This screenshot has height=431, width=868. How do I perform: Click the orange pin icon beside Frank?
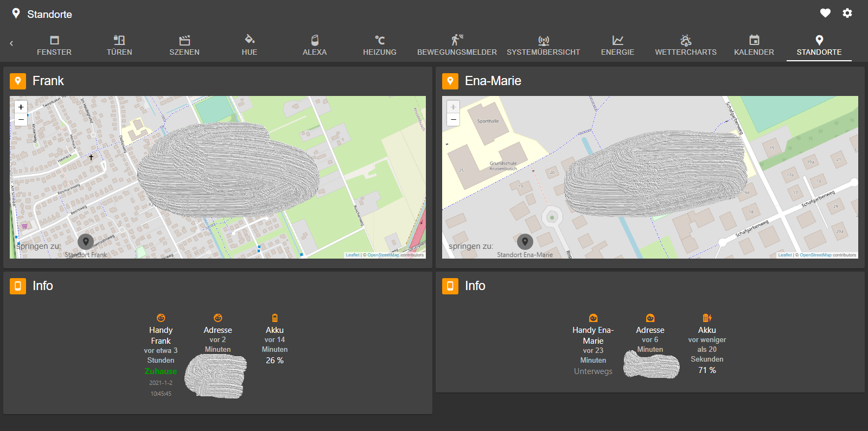pos(18,81)
